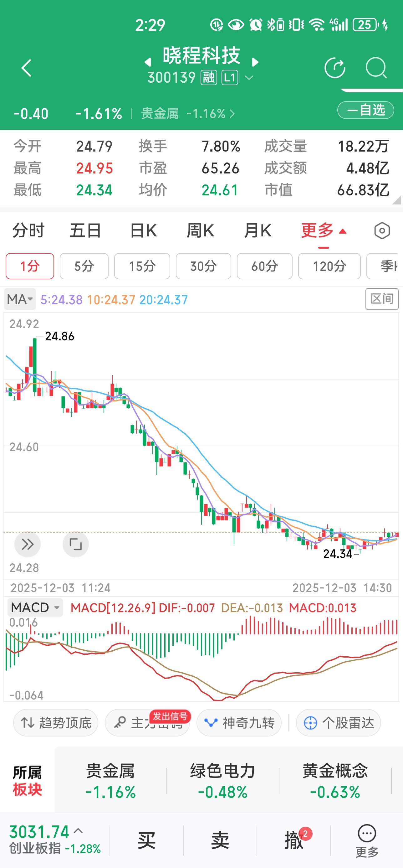Select the 15分 period option

coord(142,266)
